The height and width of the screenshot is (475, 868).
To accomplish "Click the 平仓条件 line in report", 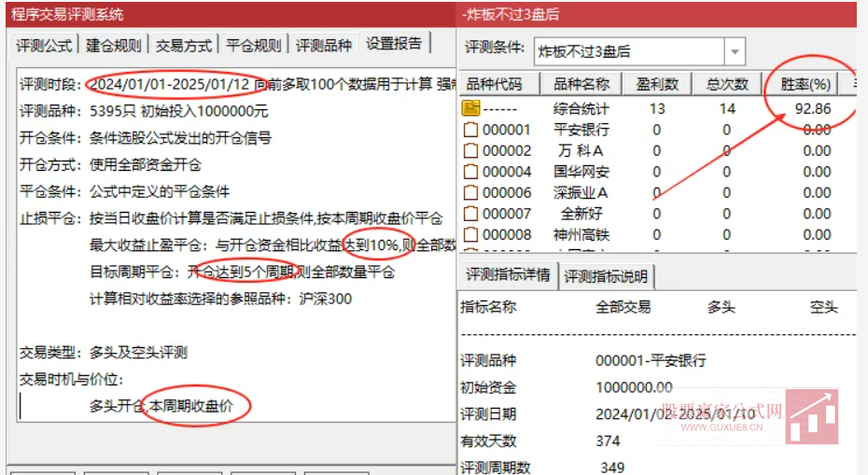I will (x=124, y=191).
